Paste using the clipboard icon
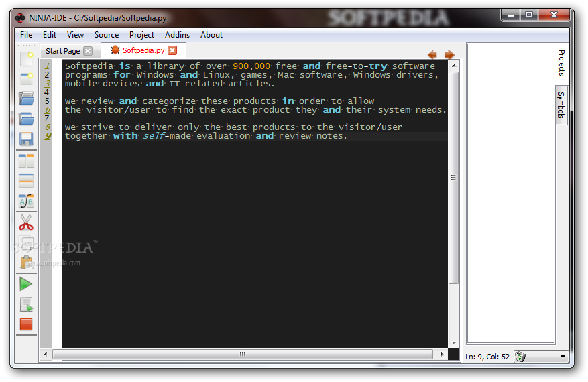588x382 pixels. tap(26, 263)
